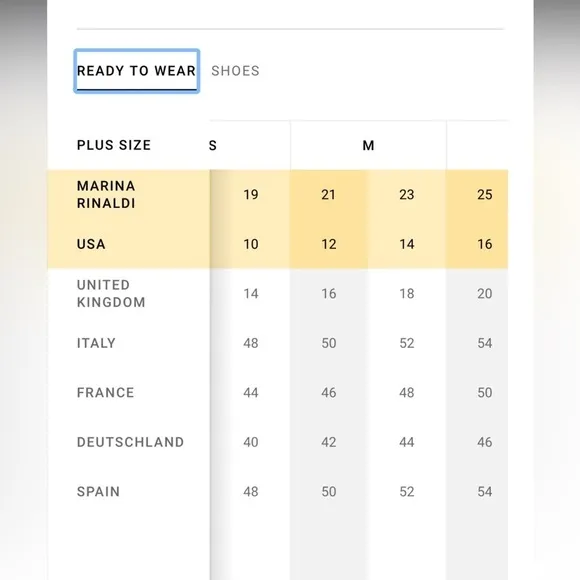Viewport: 580px width, 580px height.
Task: Click the Plus Size header label
Action: pos(114,145)
